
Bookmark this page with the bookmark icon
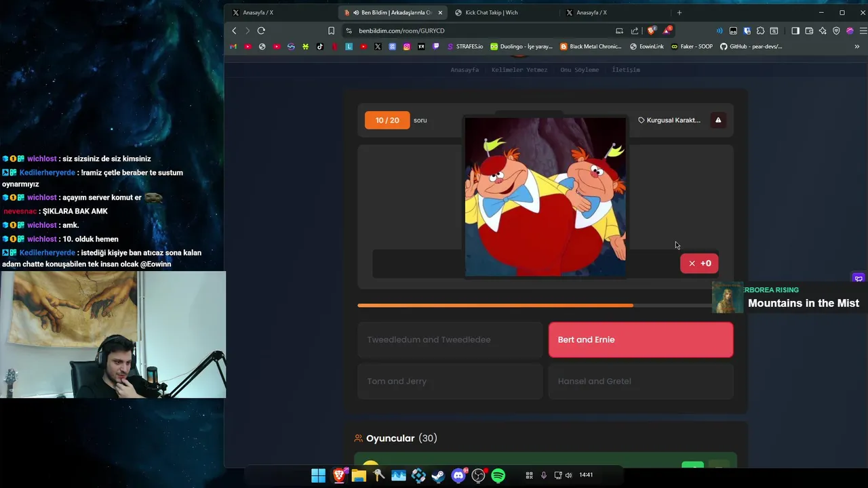[x=331, y=30]
